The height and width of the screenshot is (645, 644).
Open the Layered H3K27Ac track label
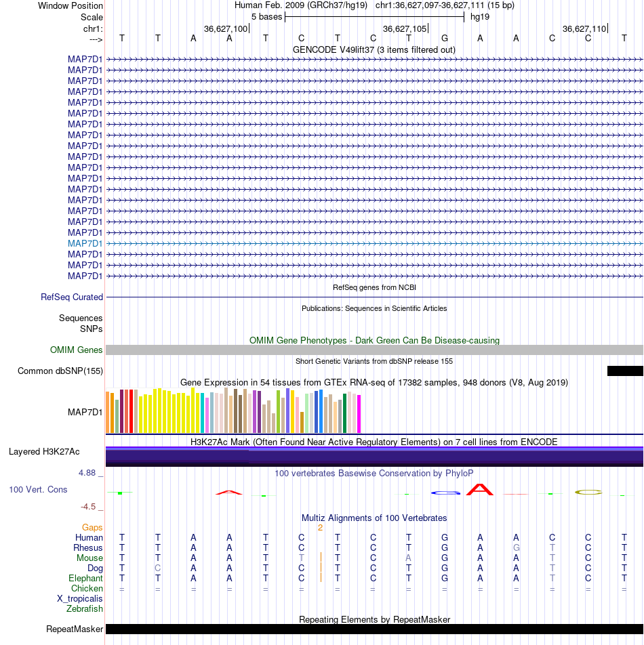tap(44, 451)
